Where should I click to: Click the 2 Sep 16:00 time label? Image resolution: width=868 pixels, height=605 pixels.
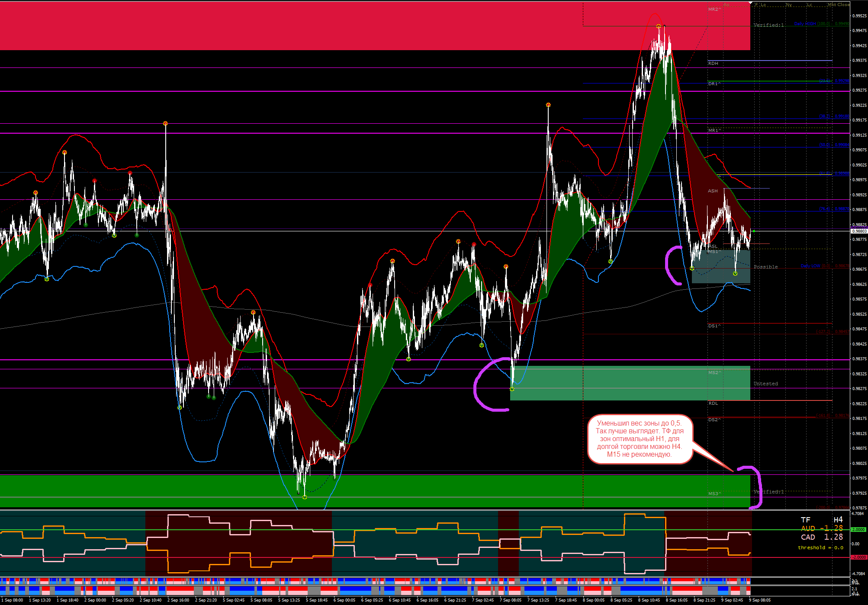pos(178,600)
